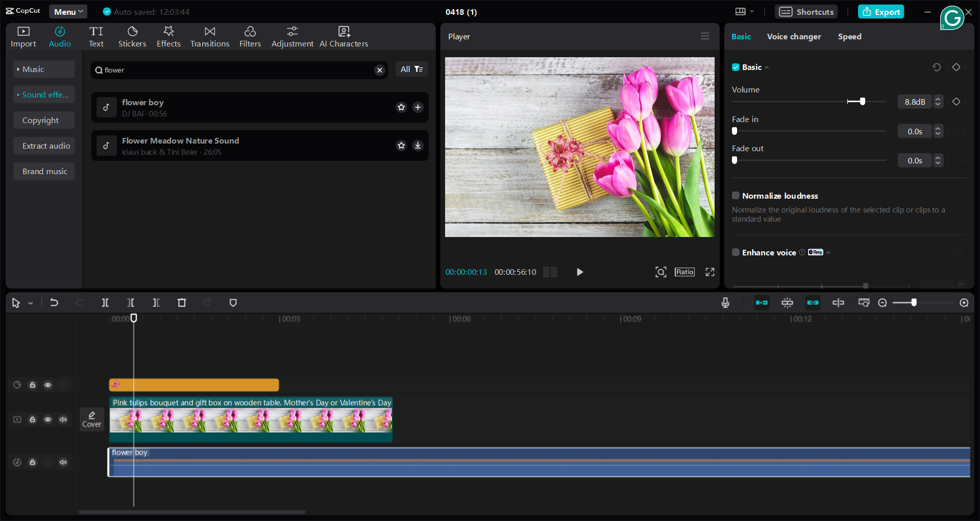Delete selected clip with trash icon
Image resolution: width=980 pixels, height=521 pixels.
click(182, 303)
